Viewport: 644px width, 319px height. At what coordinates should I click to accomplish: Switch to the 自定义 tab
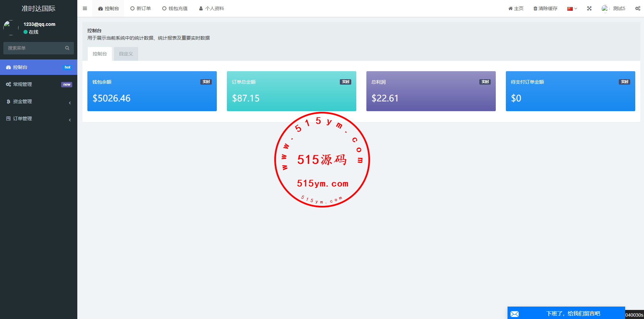pos(126,54)
